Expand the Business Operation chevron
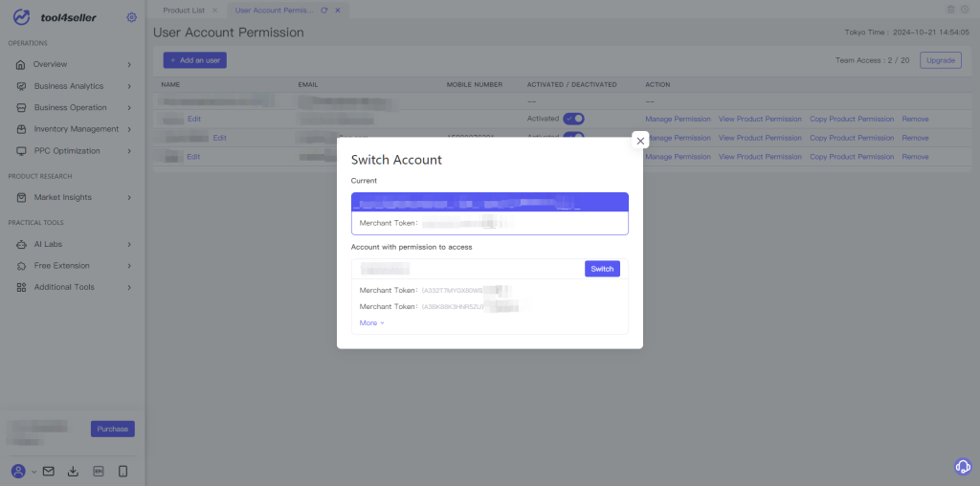 [129, 107]
